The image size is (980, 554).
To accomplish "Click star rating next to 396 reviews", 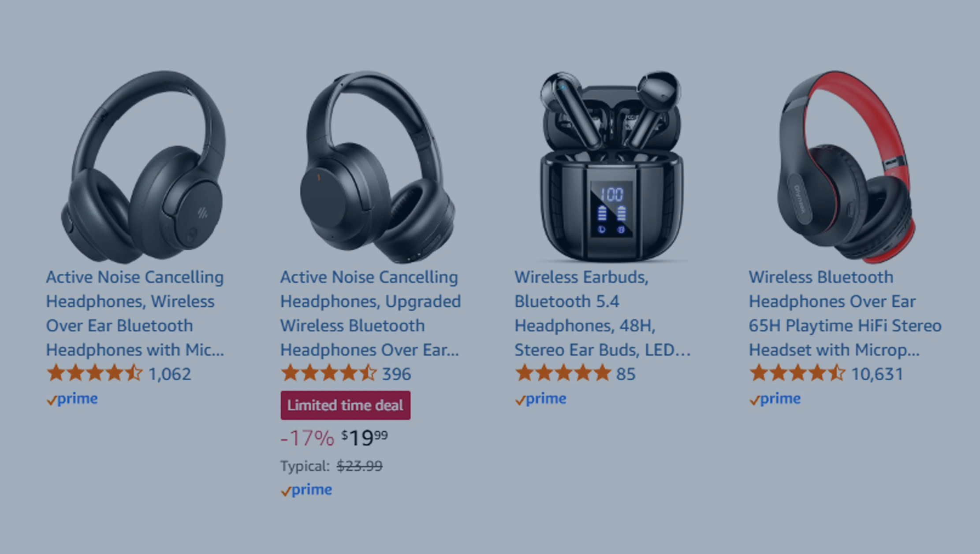I will tap(329, 373).
